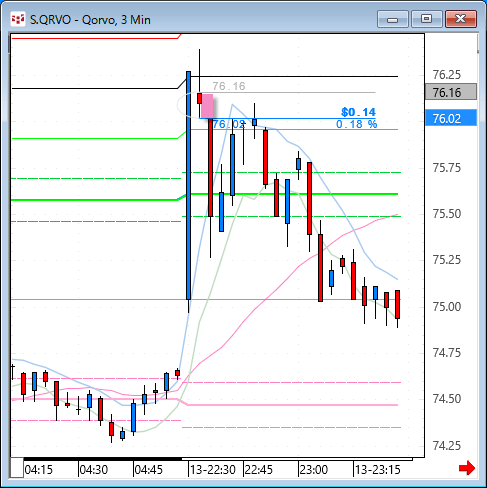Click the $0.14 profit label
The height and width of the screenshot is (488, 487).
point(358,112)
